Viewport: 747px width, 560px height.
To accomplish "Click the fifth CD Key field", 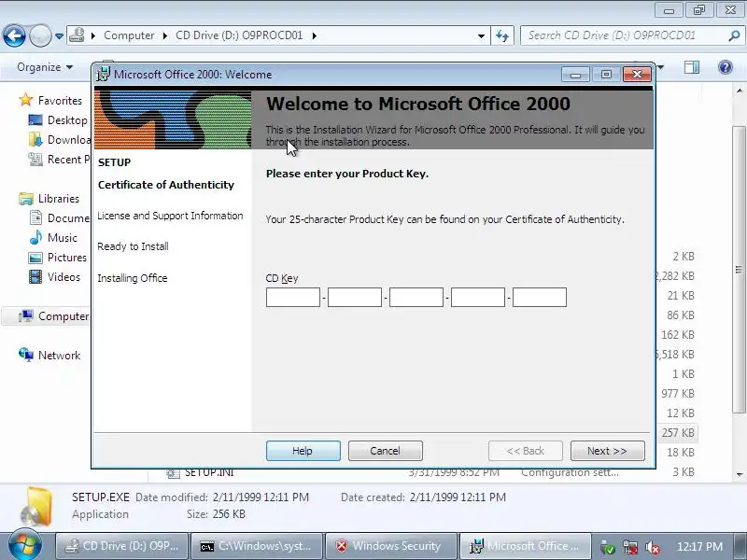I will 540,297.
